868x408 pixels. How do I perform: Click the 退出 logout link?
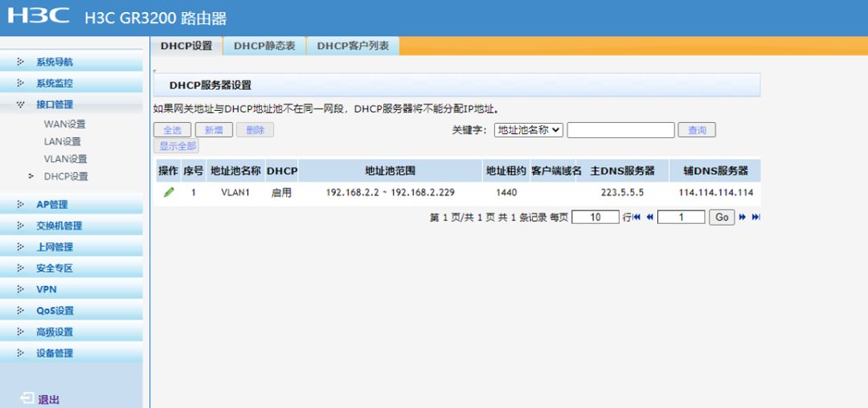click(x=49, y=400)
